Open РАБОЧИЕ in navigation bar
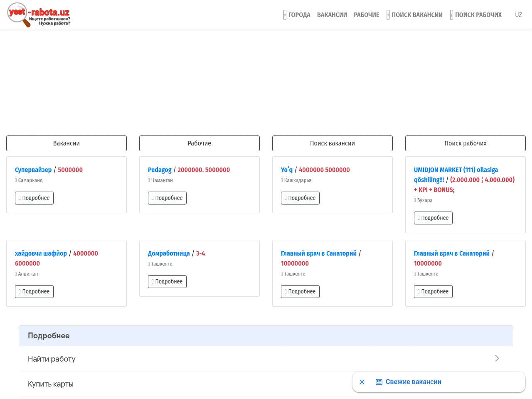The height and width of the screenshot is (399, 532). (367, 15)
